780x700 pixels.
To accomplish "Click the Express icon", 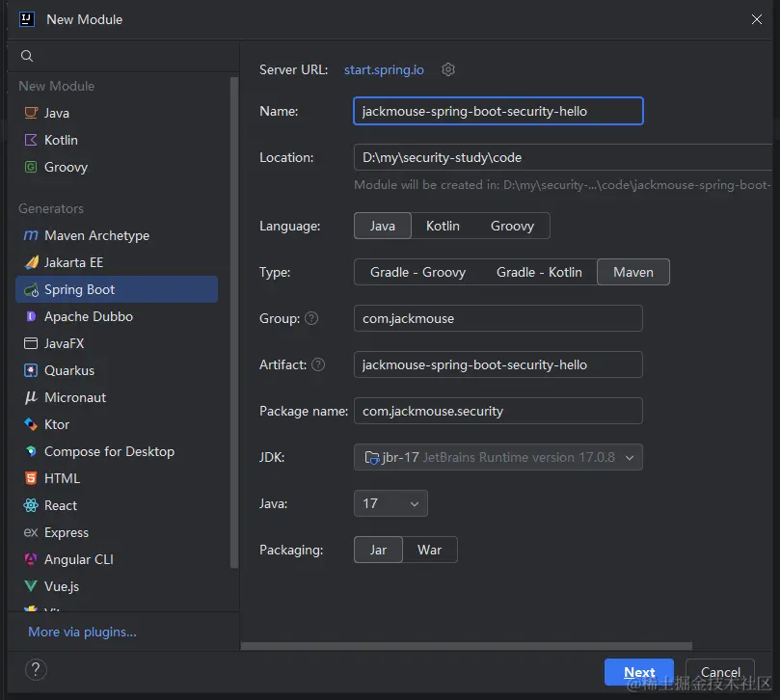I will [x=31, y=532].
